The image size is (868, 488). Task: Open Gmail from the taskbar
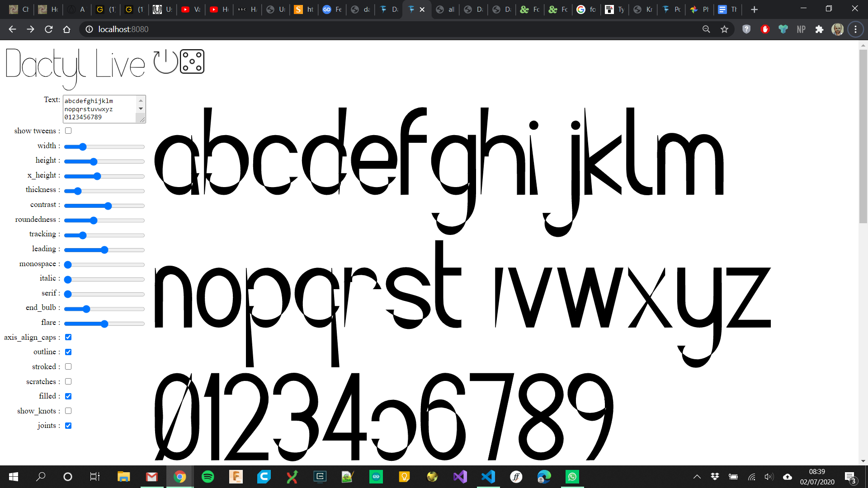point(151,477)
